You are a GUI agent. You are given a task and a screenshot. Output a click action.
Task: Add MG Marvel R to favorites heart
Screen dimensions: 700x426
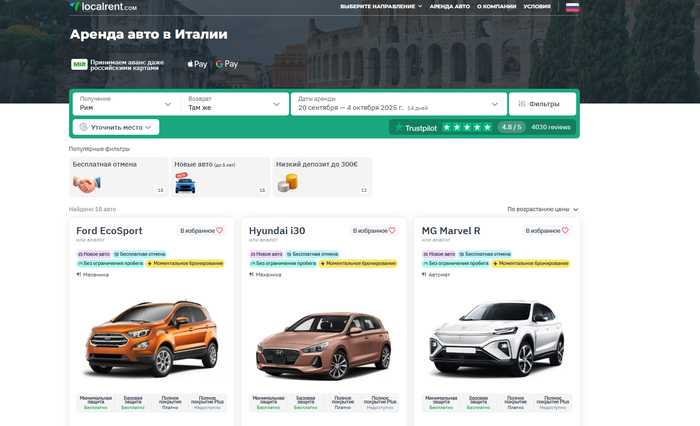(565, 230)
